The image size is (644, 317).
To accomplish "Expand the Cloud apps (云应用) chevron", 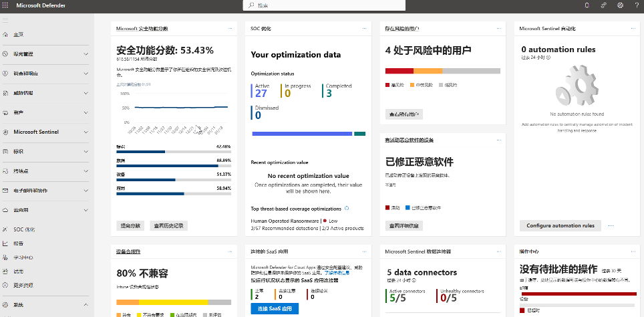I will pos(86,210).
